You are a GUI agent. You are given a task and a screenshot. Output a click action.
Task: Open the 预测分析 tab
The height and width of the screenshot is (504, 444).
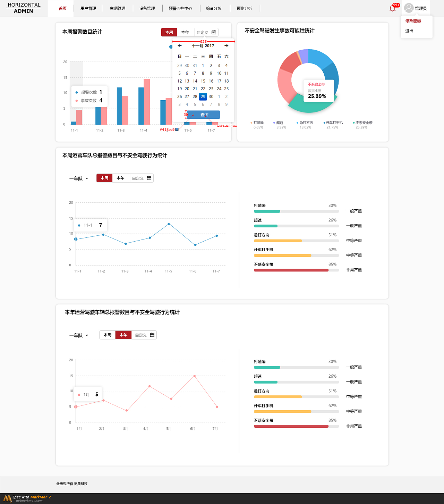coord(244,8)
